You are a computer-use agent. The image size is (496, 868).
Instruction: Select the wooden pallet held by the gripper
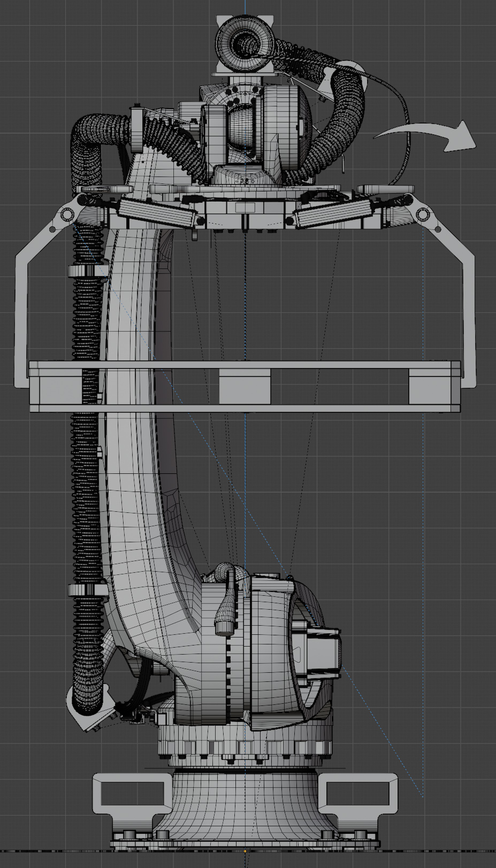tap(245, 386)
